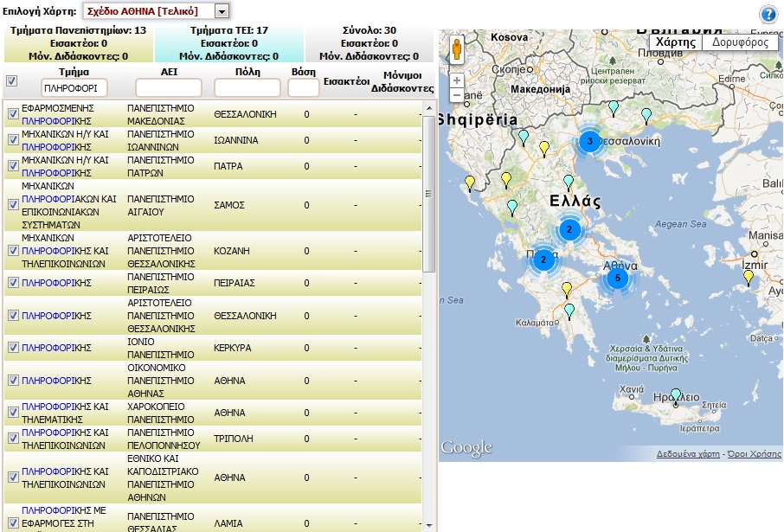Click the cluster marker with 5 near Athens
Screen dimensions: 784x532
tap(617, 278)
